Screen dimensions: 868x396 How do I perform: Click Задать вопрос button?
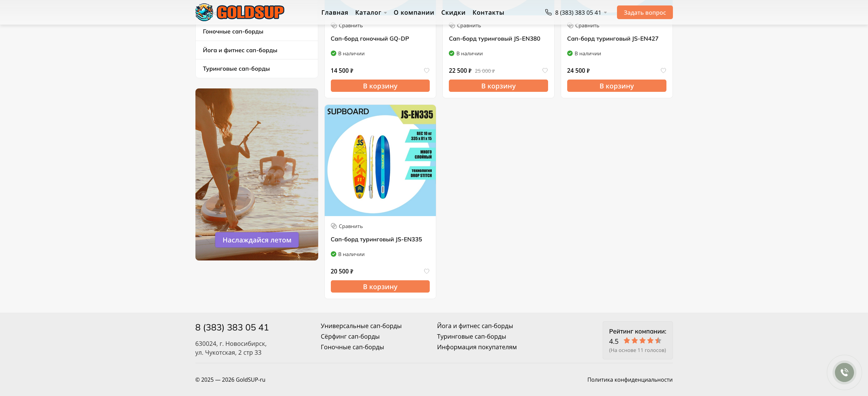point(645,12)
